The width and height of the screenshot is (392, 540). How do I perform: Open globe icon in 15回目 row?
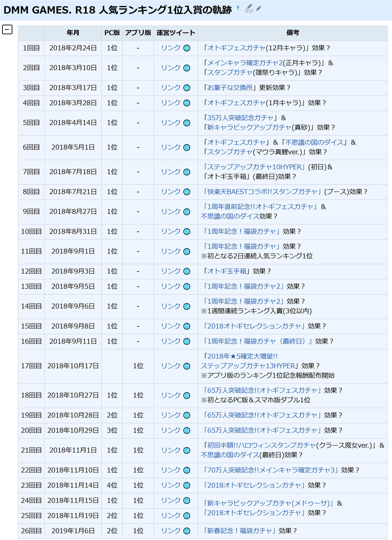point(187,326)
